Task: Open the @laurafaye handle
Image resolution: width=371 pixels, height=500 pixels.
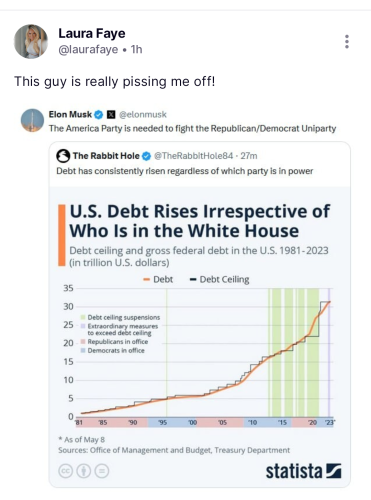Action: point(88,49)
